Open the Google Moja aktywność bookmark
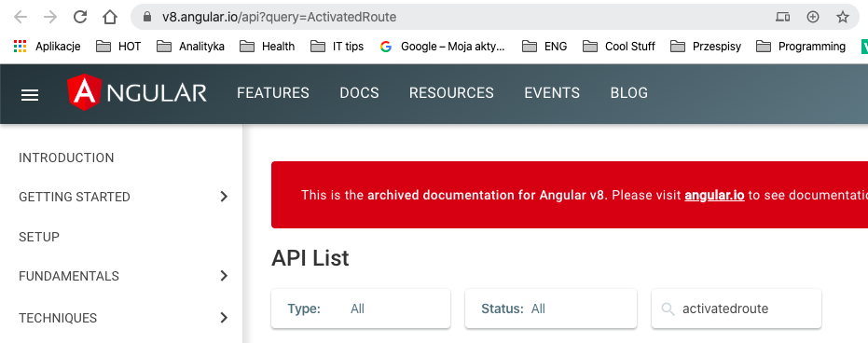 442,47
